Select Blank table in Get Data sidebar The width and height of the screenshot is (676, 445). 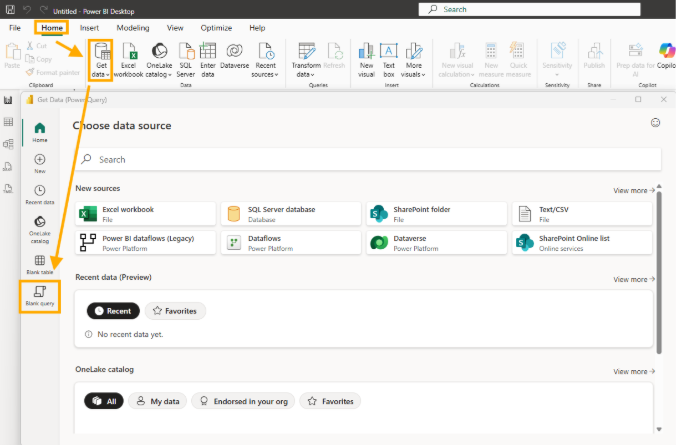point(40,265)
